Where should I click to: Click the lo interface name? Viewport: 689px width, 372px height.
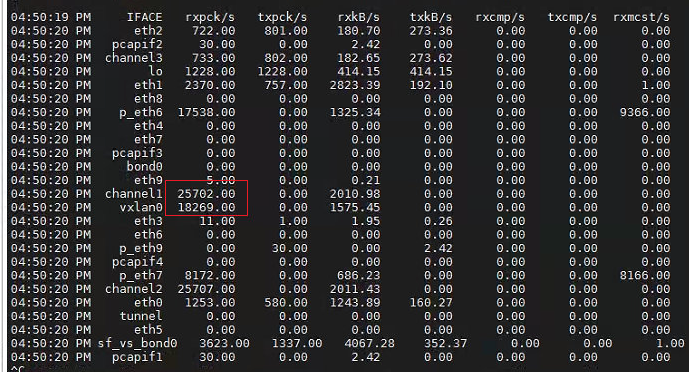coord(156,72)
